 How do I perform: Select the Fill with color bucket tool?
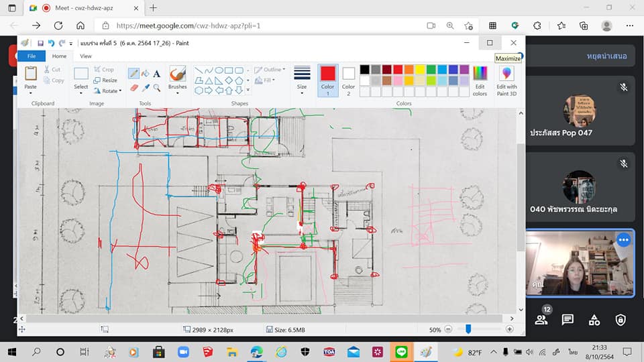click(x=145, y=73)
